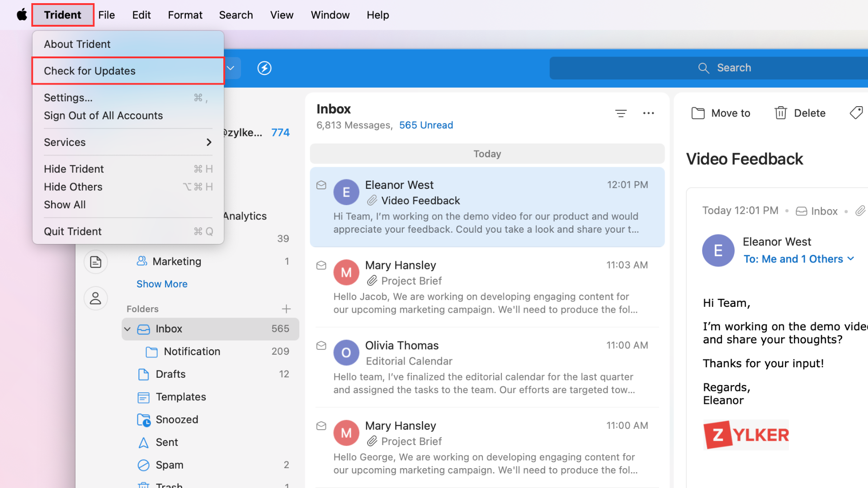Image resolution: width=868 pixels, height=488 pixels.
Task: Open the Format menu
Action: click(185, 15)
